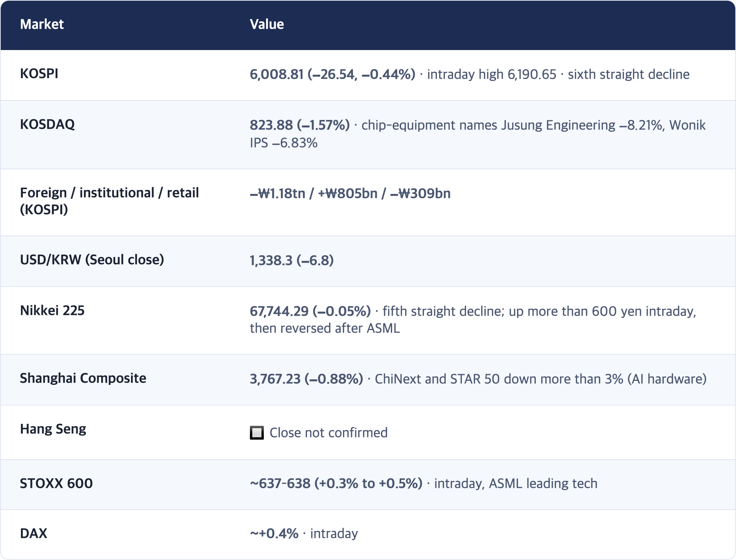
Task: Click the 3,767.23 (–0.88%) value
Action: coord(306,379)
